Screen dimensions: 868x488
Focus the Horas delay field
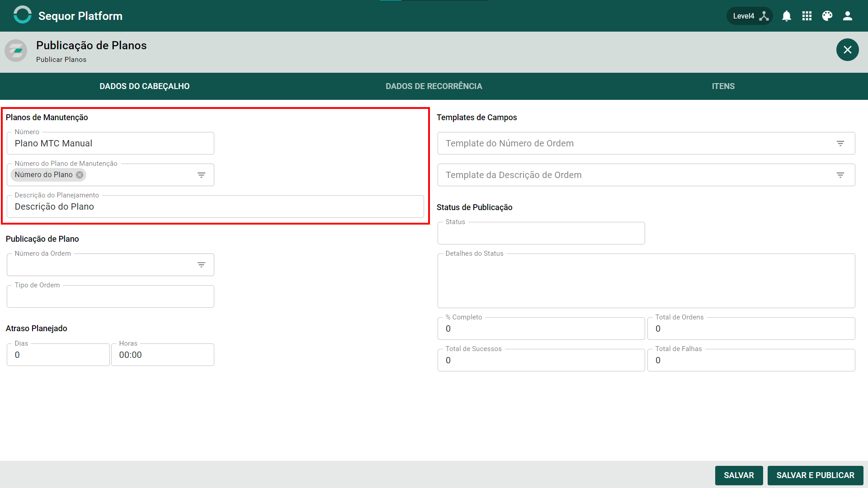(163, 355)
